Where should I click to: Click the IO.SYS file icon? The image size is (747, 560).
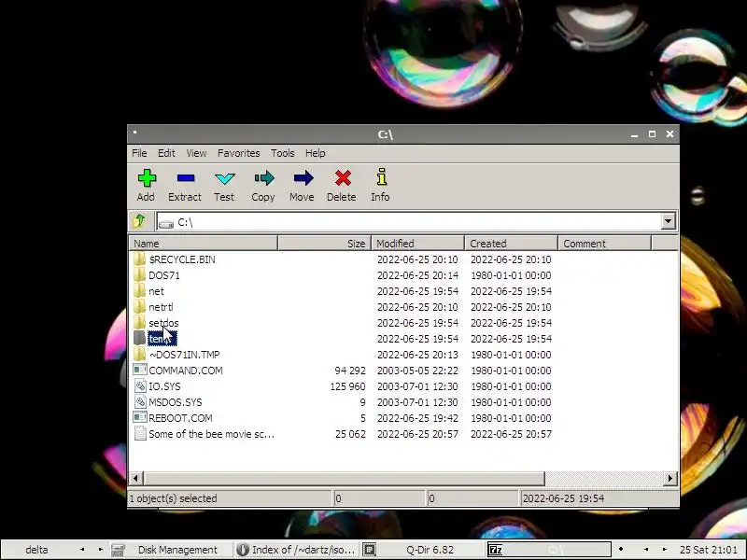pyautogui.click(x=139, y=386)
